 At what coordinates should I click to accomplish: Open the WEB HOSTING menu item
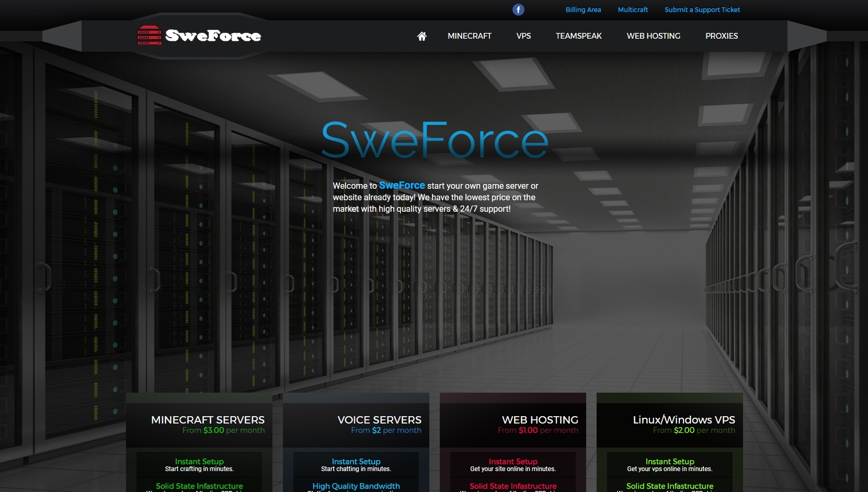pyautogui.click(x=654, y=36)
